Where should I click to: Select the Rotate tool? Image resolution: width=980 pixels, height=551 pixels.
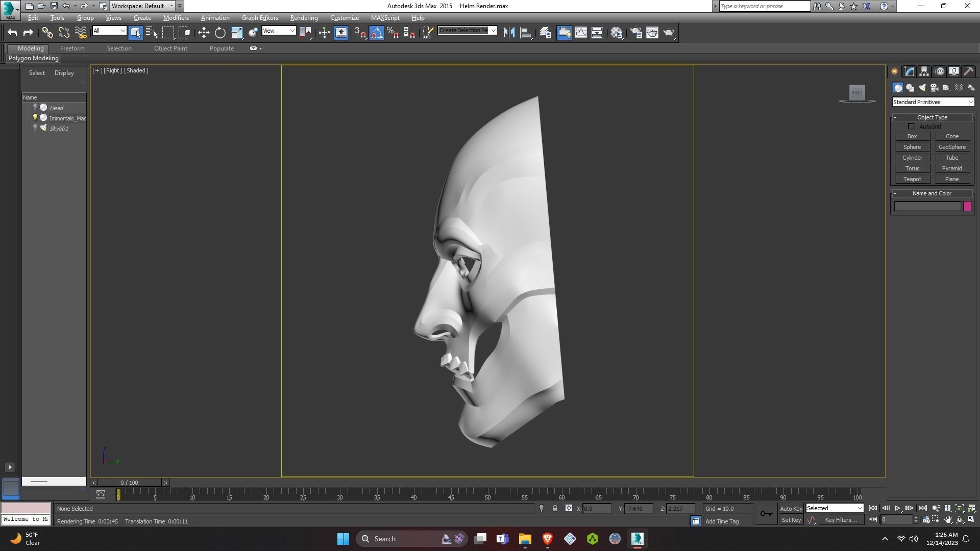[220, 33]
